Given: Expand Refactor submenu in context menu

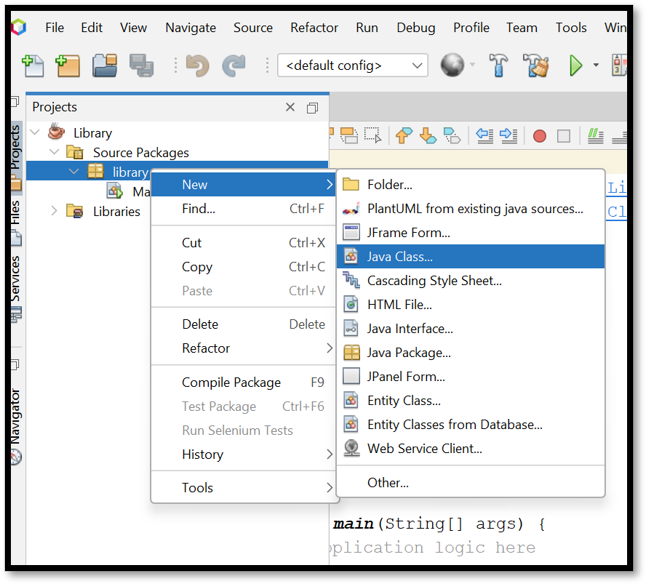Looking at the screenshot, I should click(245, 348).
